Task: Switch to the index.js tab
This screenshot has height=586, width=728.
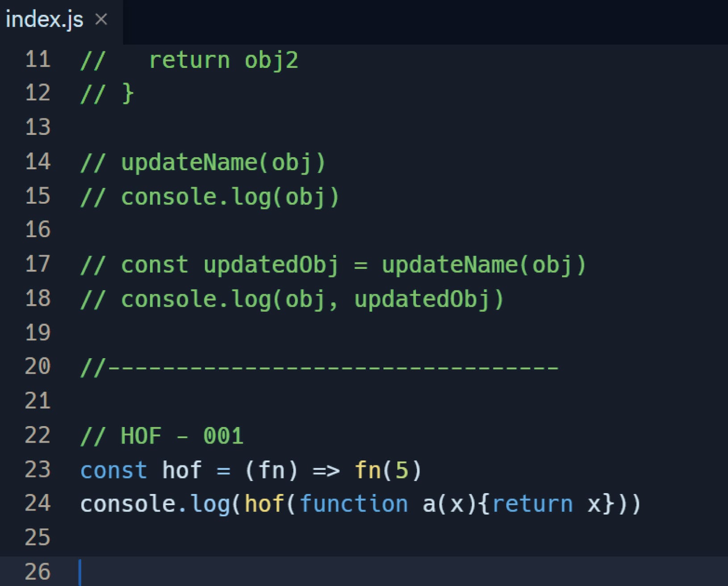Action: [45, 19]
